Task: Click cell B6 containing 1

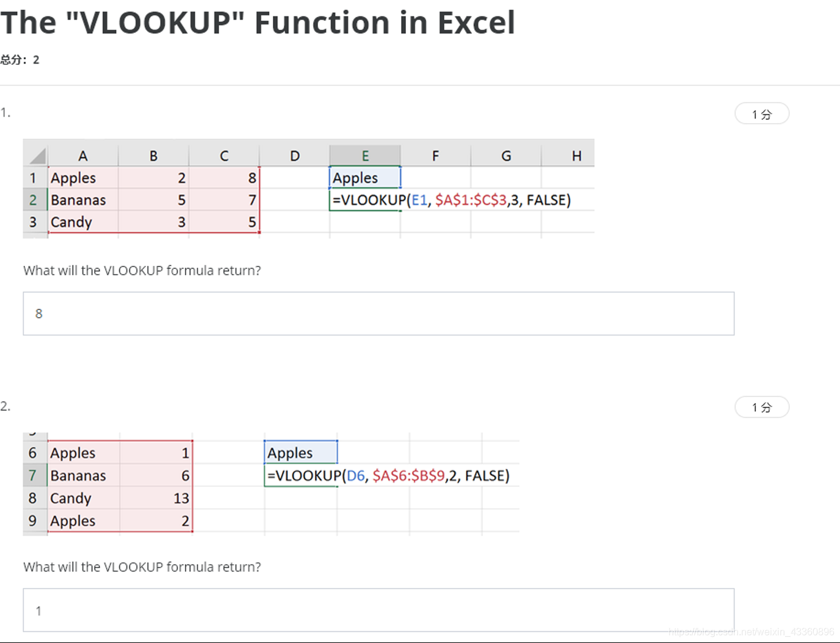Action: pyautogui.click(x=156, y=453)
